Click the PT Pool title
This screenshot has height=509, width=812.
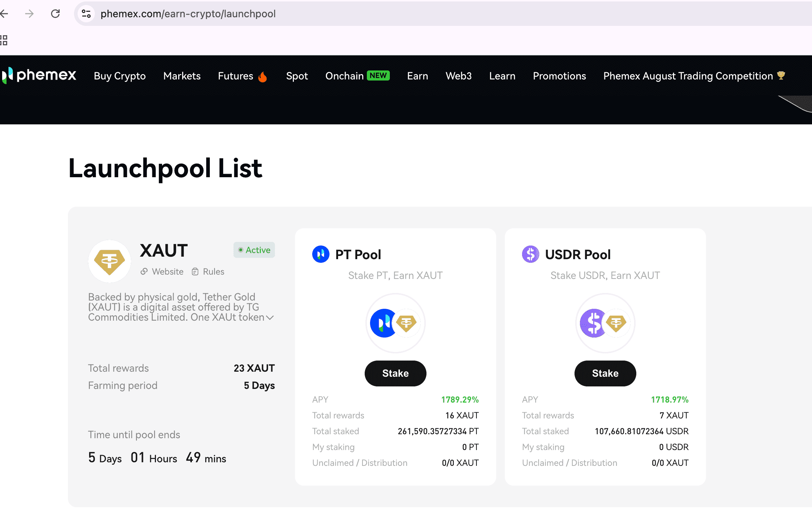358,254
